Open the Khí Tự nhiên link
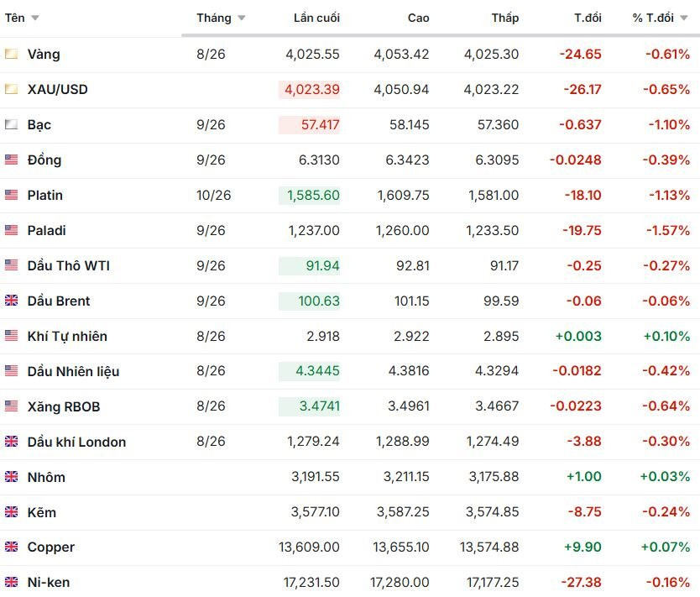This screenshot has width=700, height=597. coord(67,336)
